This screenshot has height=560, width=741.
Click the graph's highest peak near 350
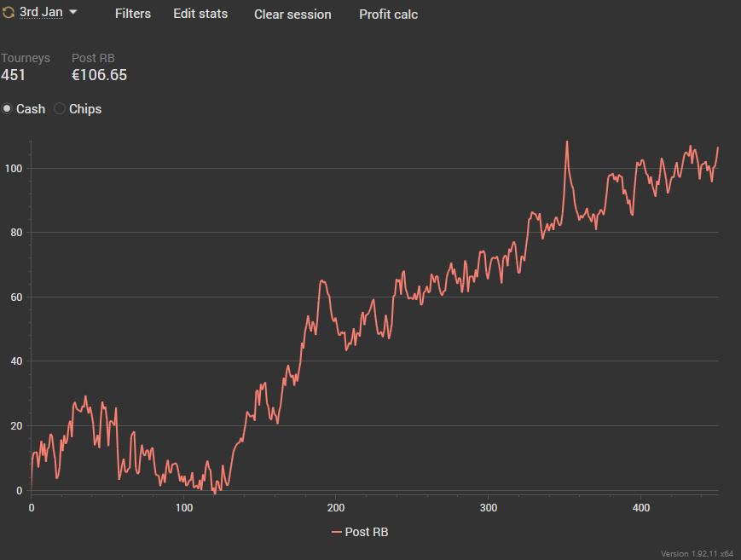click(x=566, y=142)
